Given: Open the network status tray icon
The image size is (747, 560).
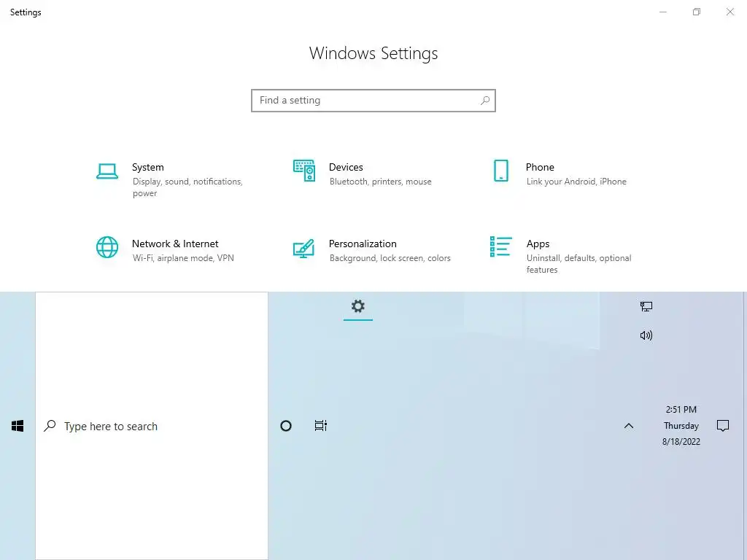Looking at the screenshot, I should (x=646, y=306).
